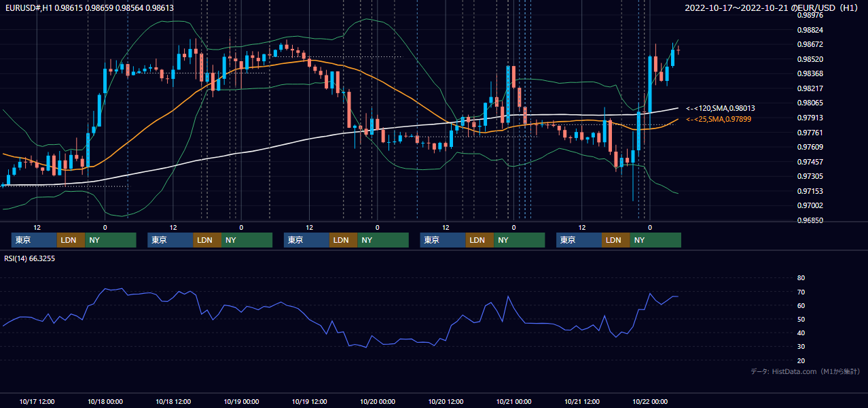Click price axis label 0.98824
This screenshot has height=408, width=868.
pyautogui.click(x=810, y=30)
